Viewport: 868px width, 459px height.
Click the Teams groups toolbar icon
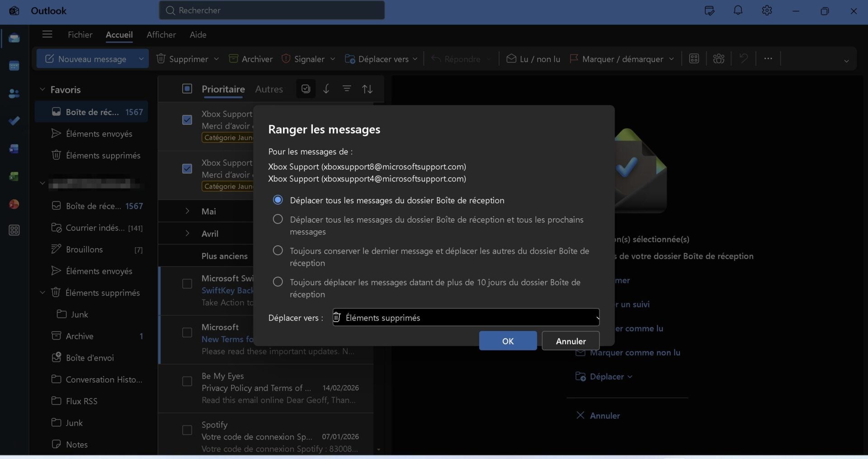pyautogui.click(x=718, y=59)
